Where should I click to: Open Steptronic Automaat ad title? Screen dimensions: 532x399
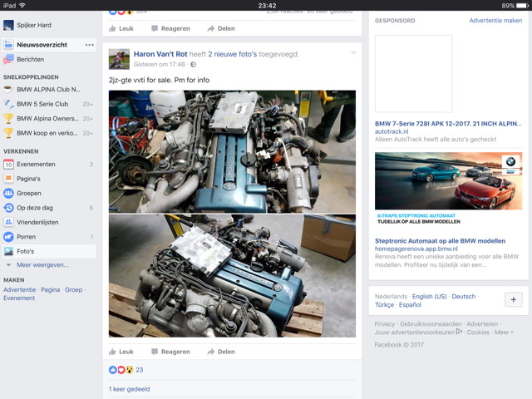440,241
